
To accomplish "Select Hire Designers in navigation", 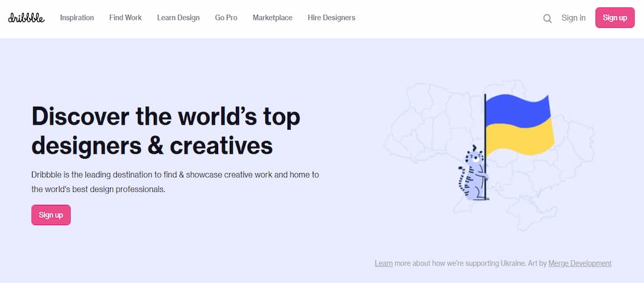I will click(331, 18).
